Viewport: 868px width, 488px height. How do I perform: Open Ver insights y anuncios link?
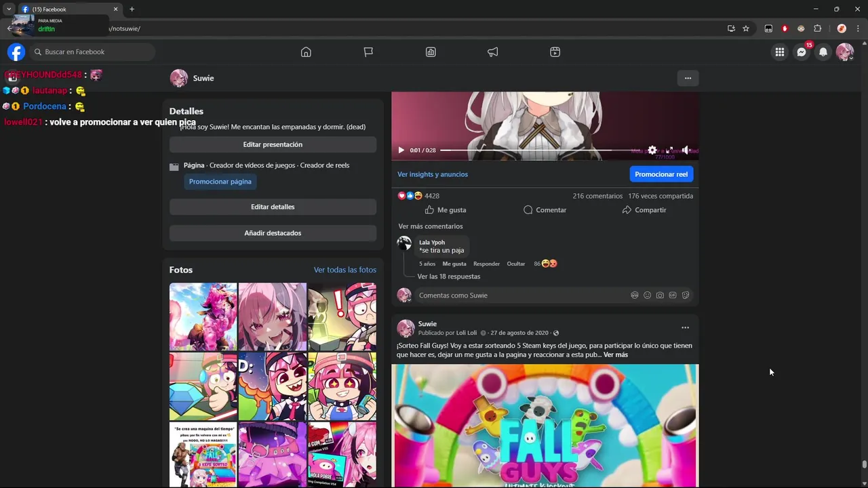[x=433, y=174]
